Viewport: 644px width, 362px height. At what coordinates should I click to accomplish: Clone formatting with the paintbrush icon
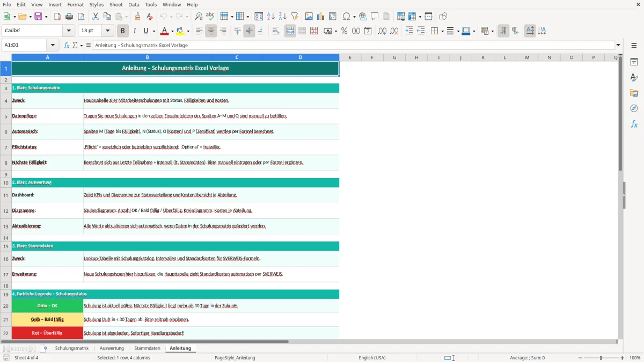(x=137, y=17)
